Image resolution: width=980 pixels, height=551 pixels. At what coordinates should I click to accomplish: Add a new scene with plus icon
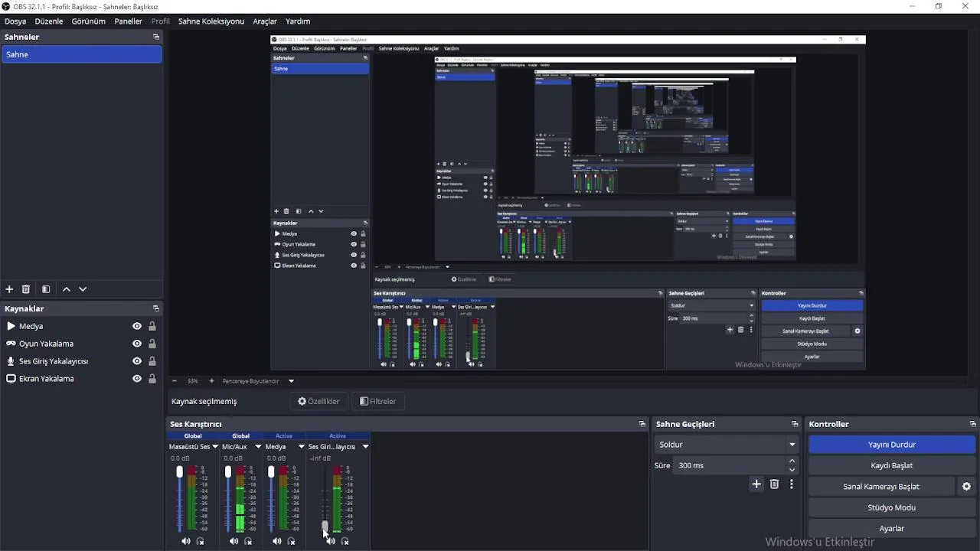pos(9,289)
